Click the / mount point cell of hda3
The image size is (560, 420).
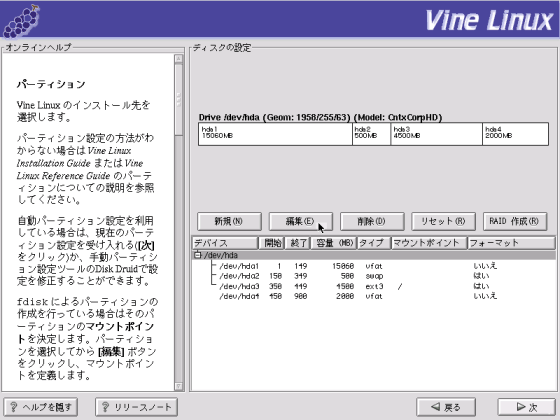[400, 286]
